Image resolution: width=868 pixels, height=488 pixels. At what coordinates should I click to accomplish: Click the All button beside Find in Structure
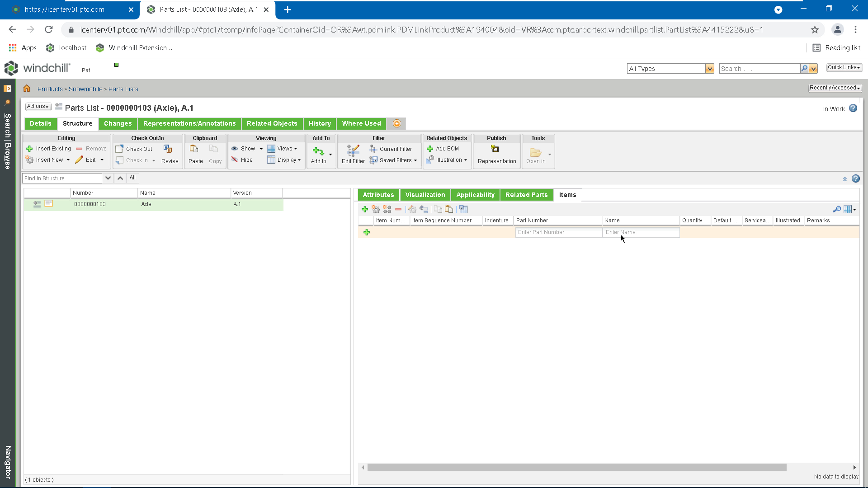click(x=132, y=178)
